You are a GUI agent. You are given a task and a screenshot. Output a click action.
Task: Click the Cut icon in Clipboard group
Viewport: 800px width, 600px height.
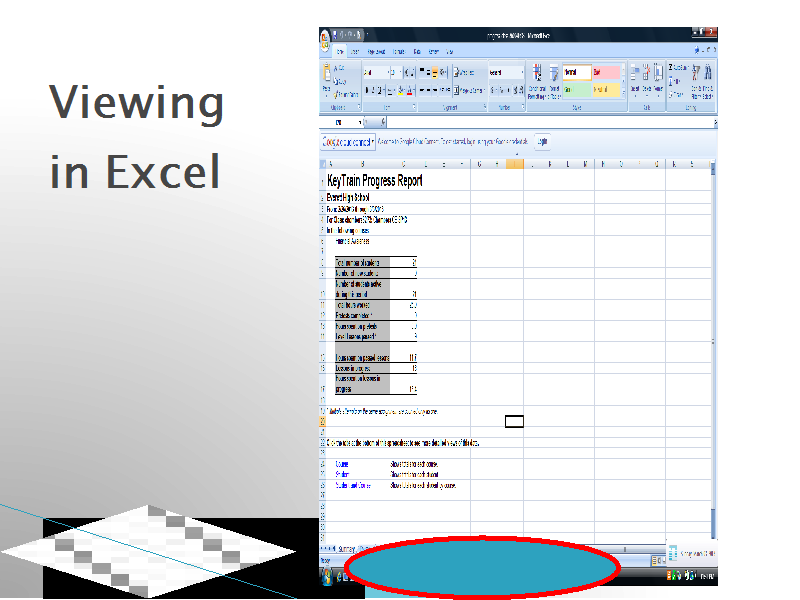coord(339,67)
